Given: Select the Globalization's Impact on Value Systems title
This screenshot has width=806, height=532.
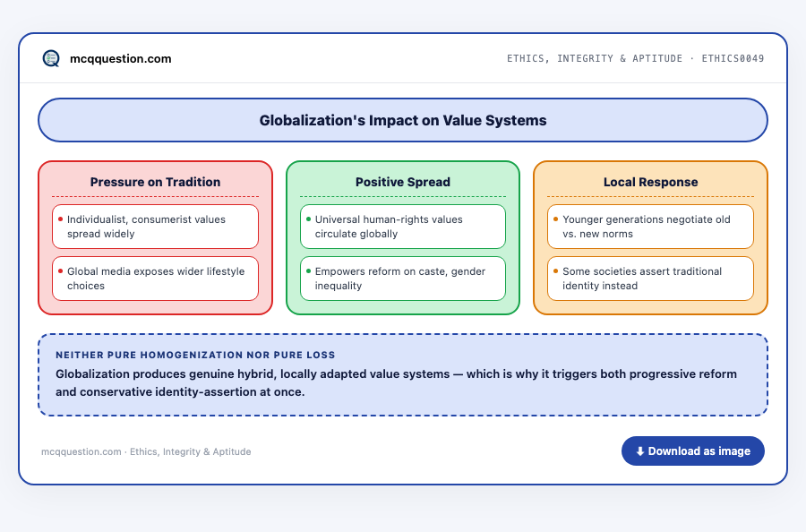Looking at the screenshot, I should point(403,120).
